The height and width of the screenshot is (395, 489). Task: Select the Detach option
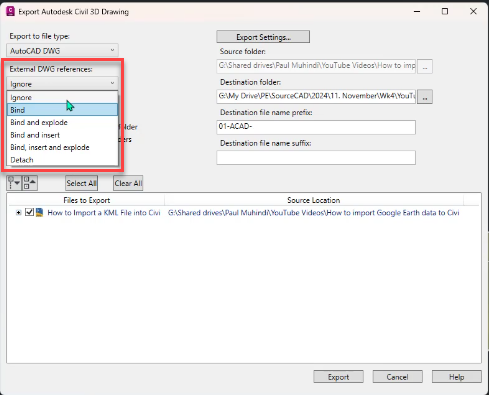pyautogui.click(x=62, y=160)
